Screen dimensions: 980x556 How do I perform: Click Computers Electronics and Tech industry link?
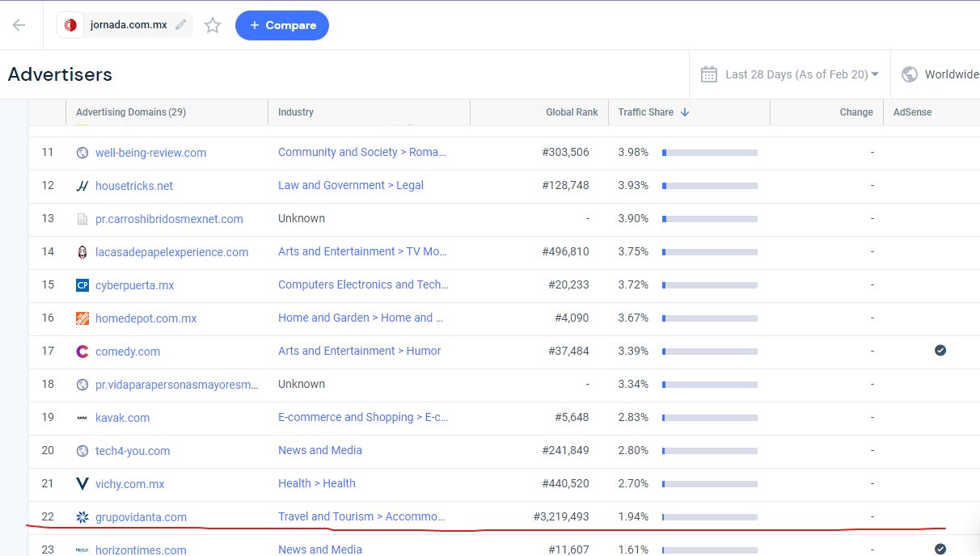click(363, 284)
